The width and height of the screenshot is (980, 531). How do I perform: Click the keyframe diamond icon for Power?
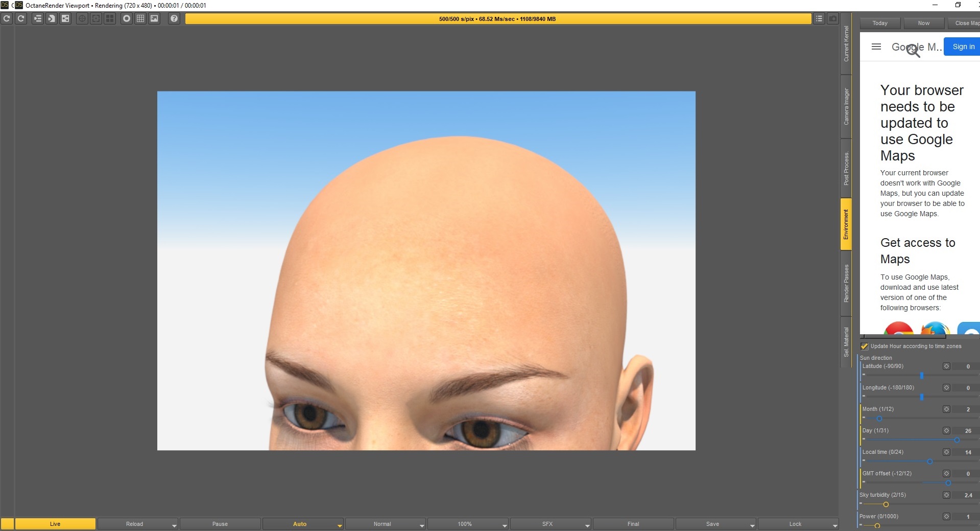(946, 517)
